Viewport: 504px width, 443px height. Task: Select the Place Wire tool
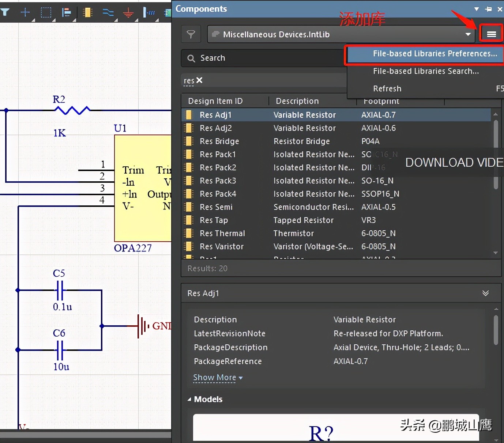[x=108, y=12]
